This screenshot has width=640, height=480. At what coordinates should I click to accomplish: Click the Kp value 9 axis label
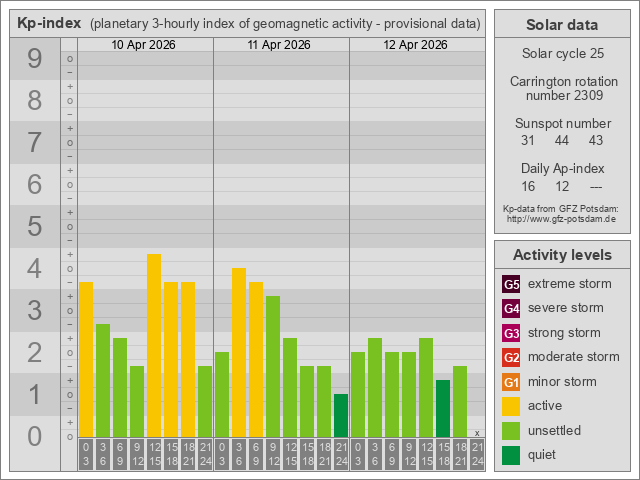click(35, 59)
